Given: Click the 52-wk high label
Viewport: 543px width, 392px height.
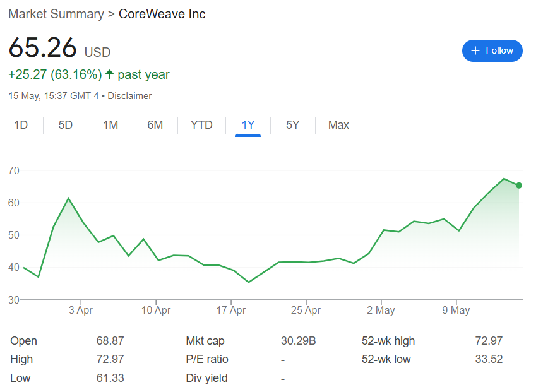Looking at the screenshot, I should pos(388,341).
